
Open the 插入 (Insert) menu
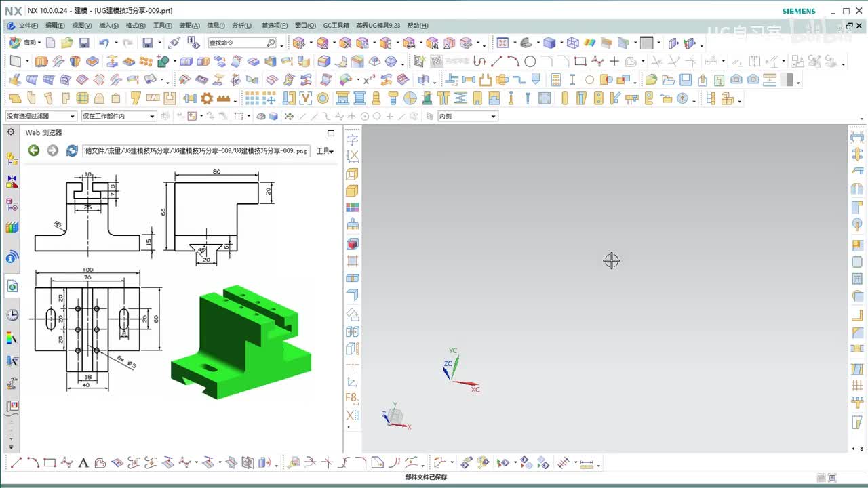coord(108,26)
